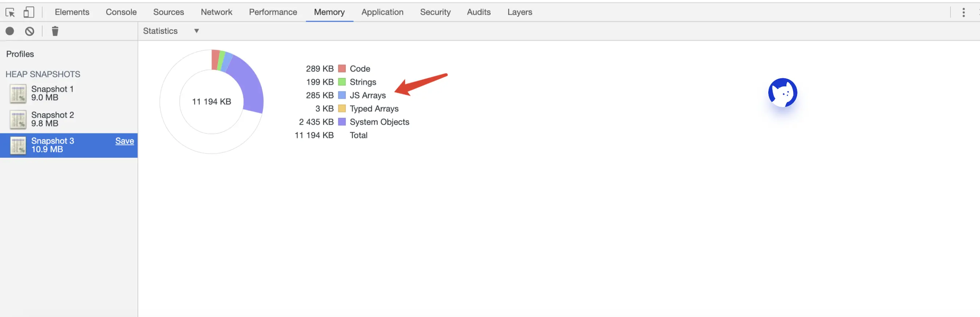Open the DevTools three-dot menu
The width and height of the screenshot is (980, 317).
pyautogui.click(x=963, y=13)
